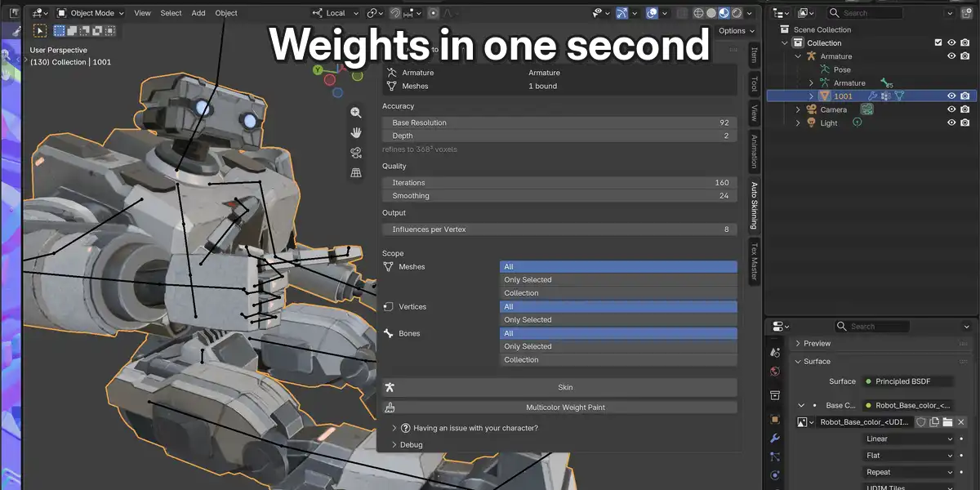Screen dimensions: 980x490
Task: Open the Select menu
Action: [x=171, y=13]
